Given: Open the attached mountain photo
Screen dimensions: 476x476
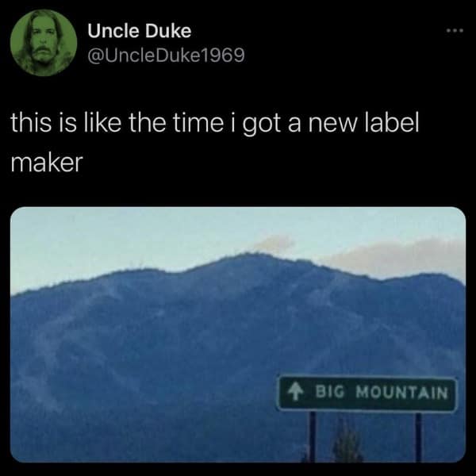Looking at the screenshot, I should point(238,335).
